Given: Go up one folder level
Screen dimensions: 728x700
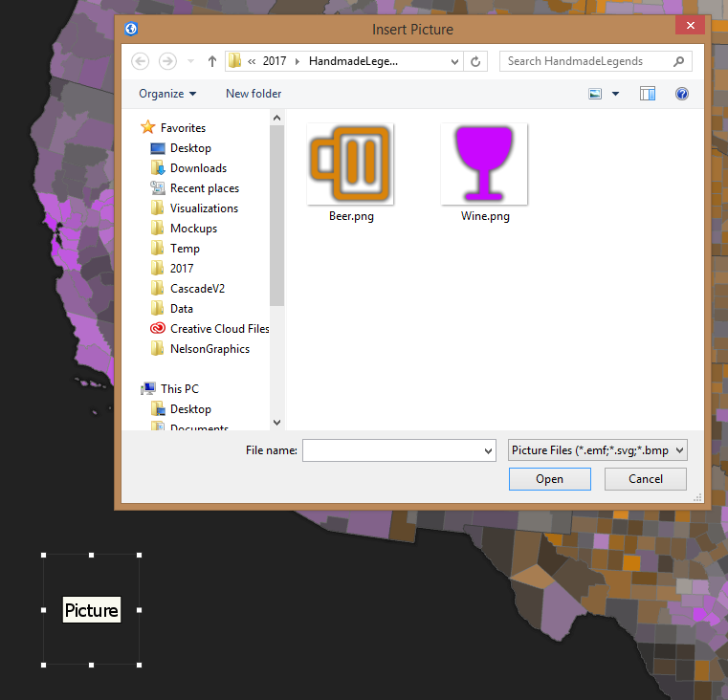Looking at the screenshot, I should coord(212,61).
